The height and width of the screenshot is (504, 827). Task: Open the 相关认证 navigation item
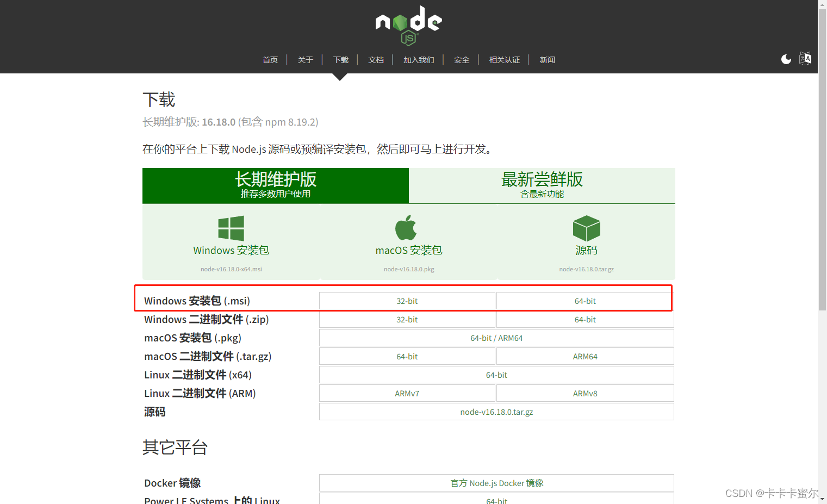pyautogui.click(x=505, y=60)
